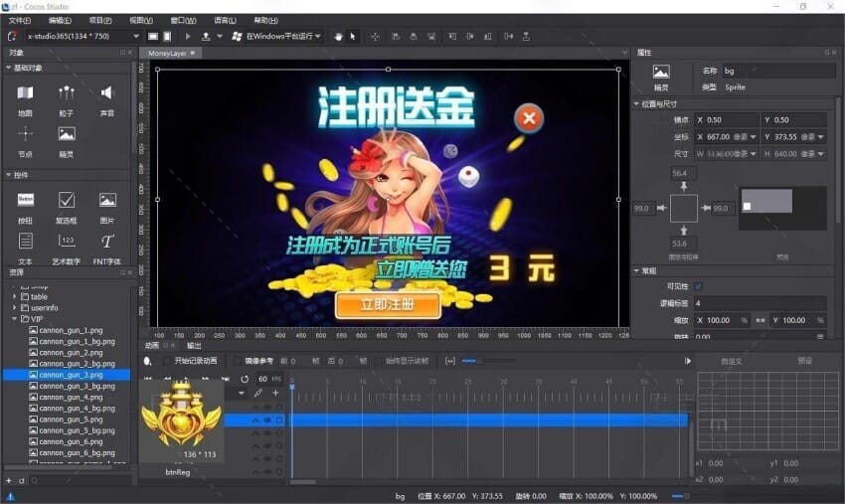Image resolution: width=845 pixels, height=504 pixels.
Task: Pick the 精灵 (Sprite) object icon
Action: point(67,135)
